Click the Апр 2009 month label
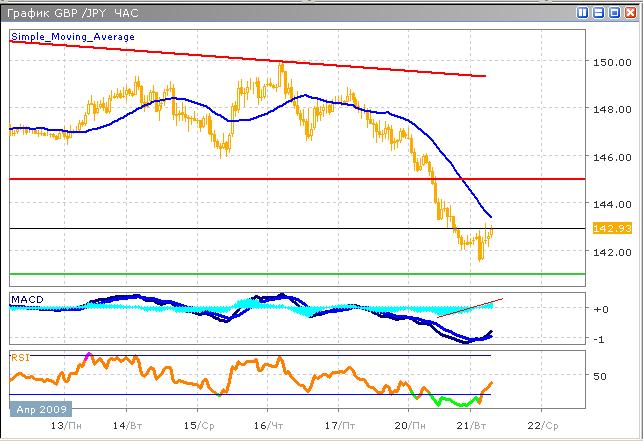 (x=36, y=410)
